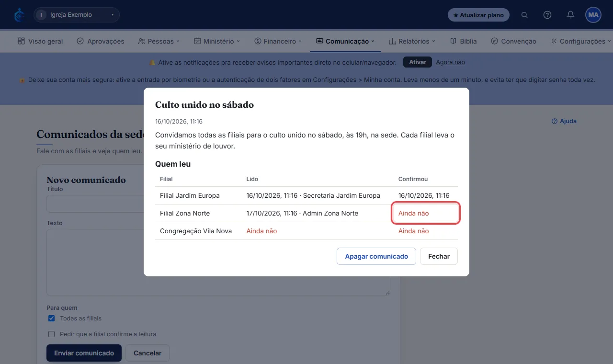This screenshot has height=364, width=613.
Task: Click the Ministério calendar icon
Action: click(197, 41)
